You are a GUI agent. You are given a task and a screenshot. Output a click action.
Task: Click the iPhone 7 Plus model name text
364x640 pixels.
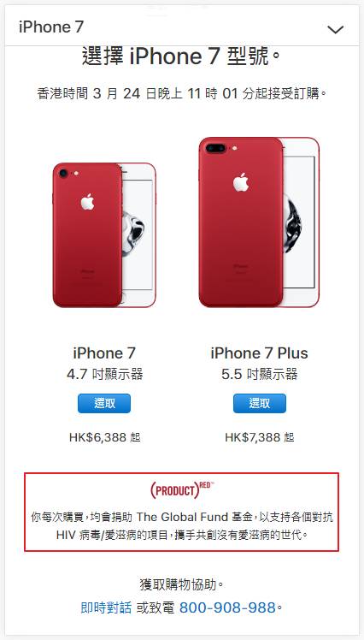(x=259, y=353)
